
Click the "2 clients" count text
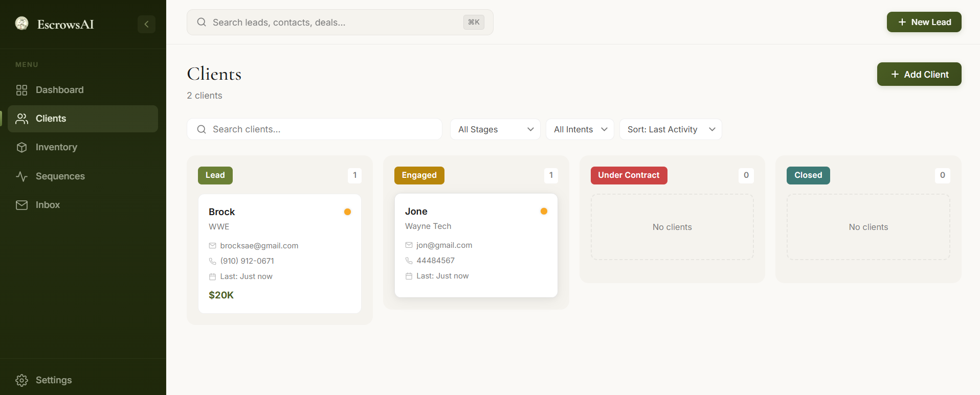coord(205,96)
